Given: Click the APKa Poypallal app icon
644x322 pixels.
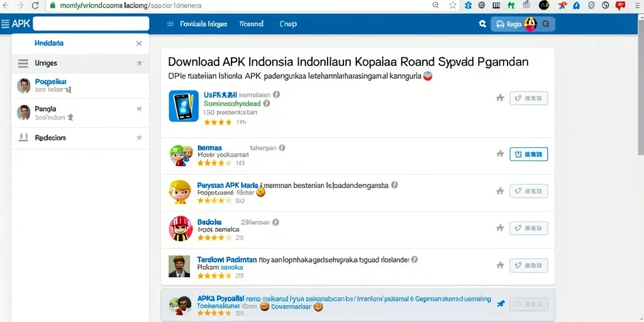Looking at the screenshot, I should click(180, 306).
